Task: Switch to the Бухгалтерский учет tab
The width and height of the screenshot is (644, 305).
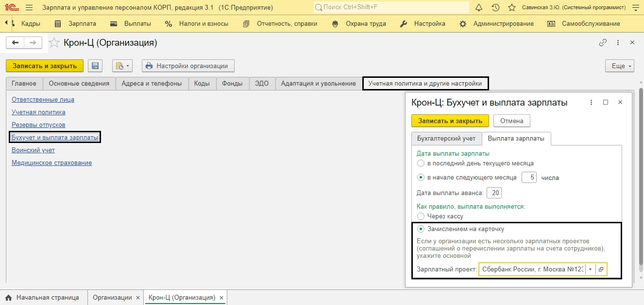Action: (446, 139)
